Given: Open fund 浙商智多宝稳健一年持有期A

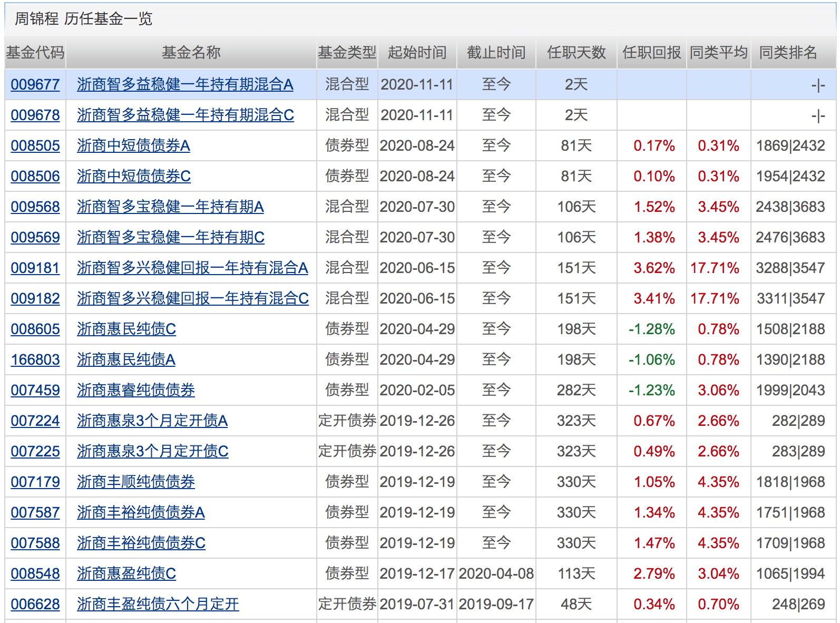Looking at the screenshot, I should [x=170, y=207].
